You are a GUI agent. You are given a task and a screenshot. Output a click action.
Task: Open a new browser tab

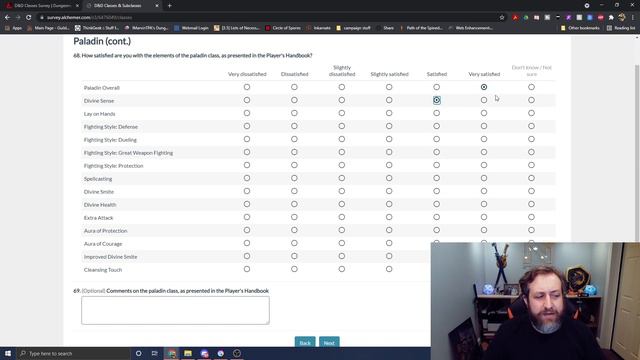(x=169, y=6)
